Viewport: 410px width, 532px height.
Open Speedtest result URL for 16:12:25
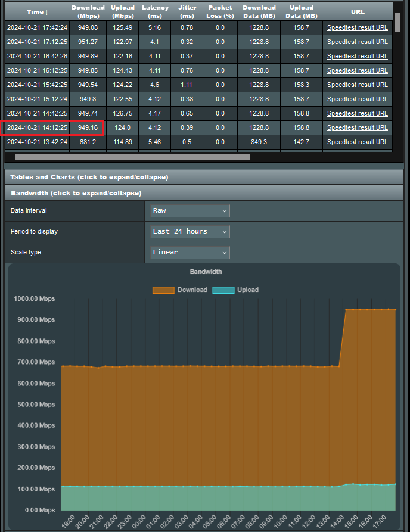tap(357, 70)
